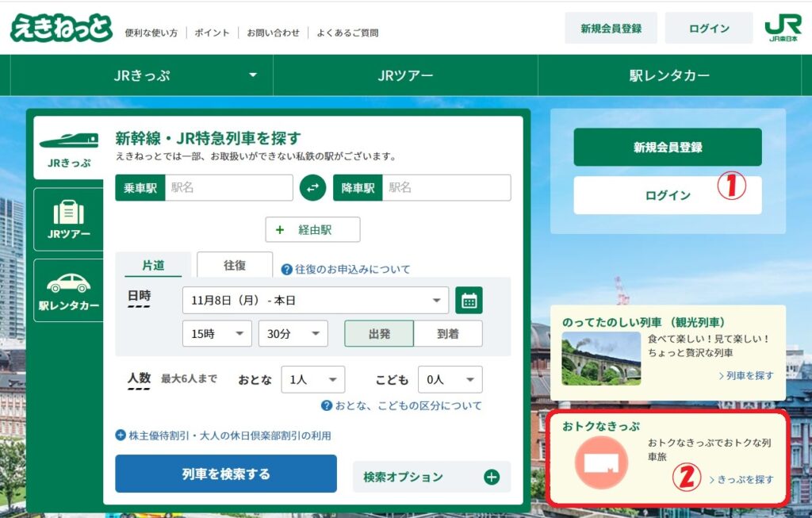812x518 pixels.
Task: Open the こども 0人 dropdown
Action: [450, 380]
